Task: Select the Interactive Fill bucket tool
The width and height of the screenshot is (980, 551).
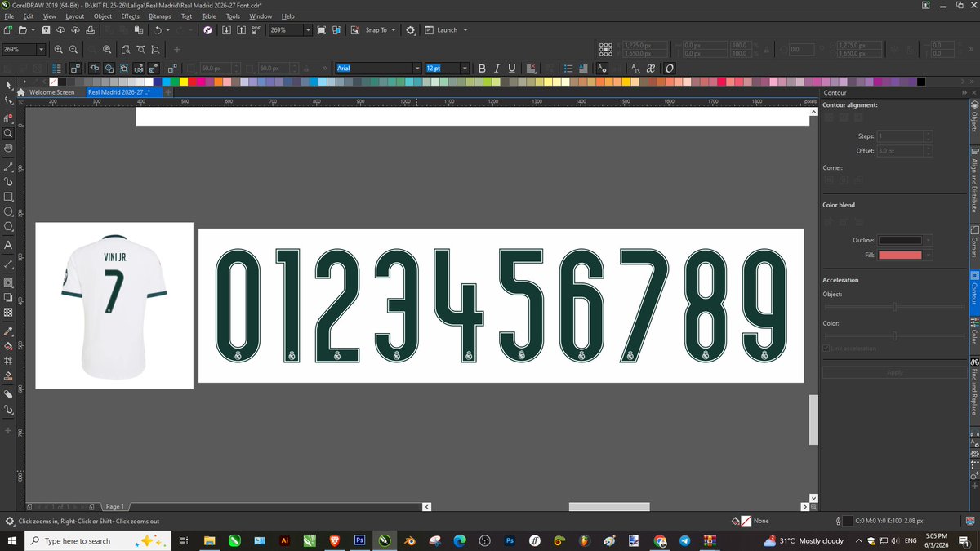Action: 8,345
